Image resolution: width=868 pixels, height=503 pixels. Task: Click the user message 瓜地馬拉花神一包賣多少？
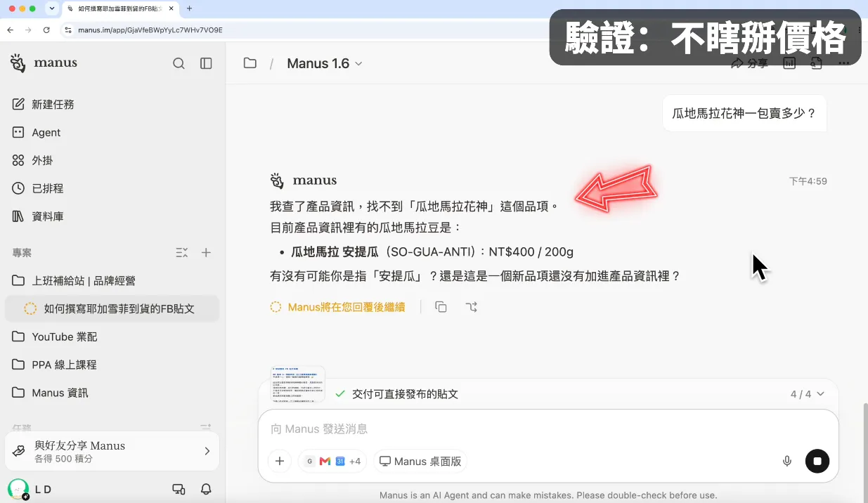point(744,113)
